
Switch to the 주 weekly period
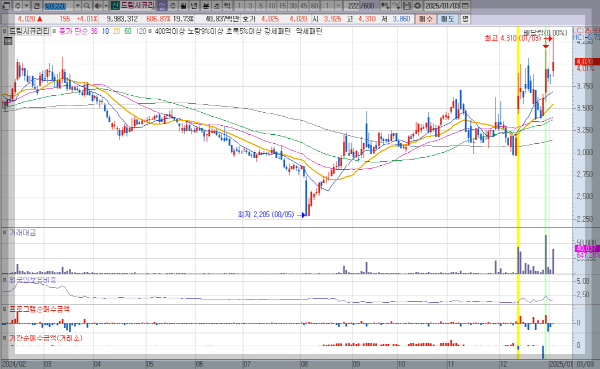tap(173, 6)
